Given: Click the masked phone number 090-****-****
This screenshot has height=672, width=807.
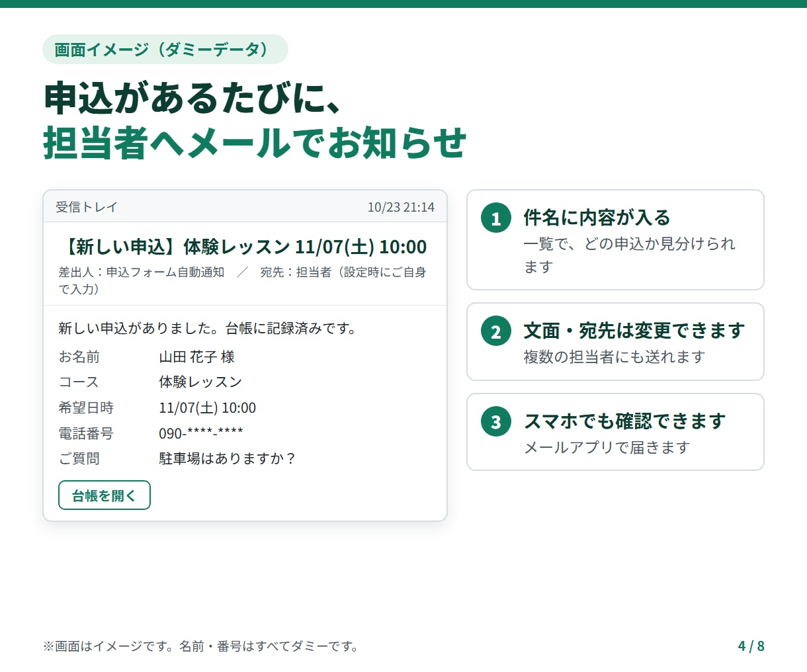Looking at the screenshot, I should [201, 433].
